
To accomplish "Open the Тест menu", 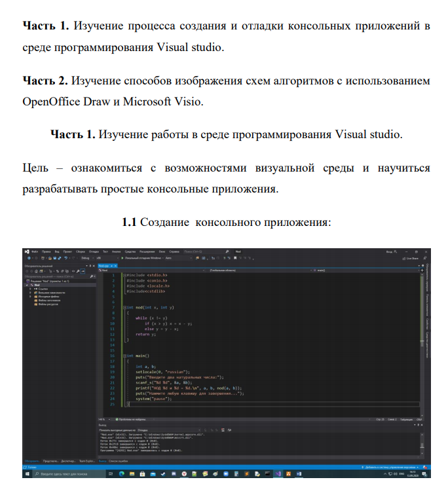I will tap(105, 251).
